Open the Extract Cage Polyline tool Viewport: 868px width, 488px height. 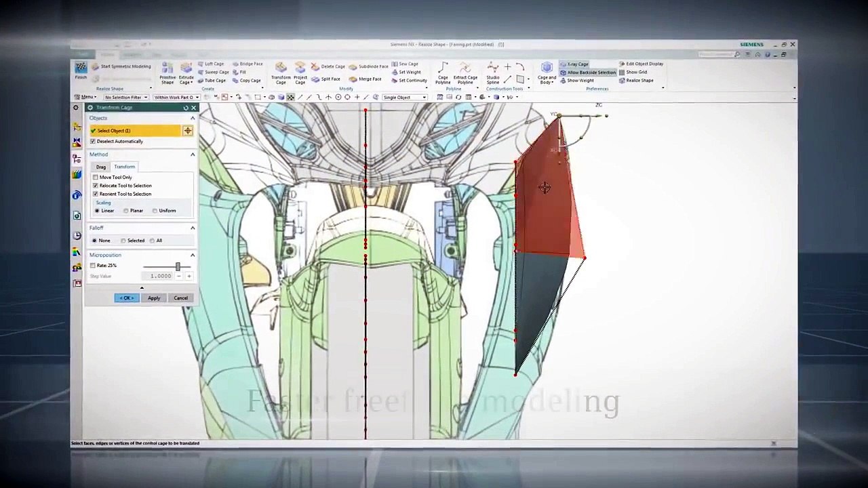click(x=465, y=73)
